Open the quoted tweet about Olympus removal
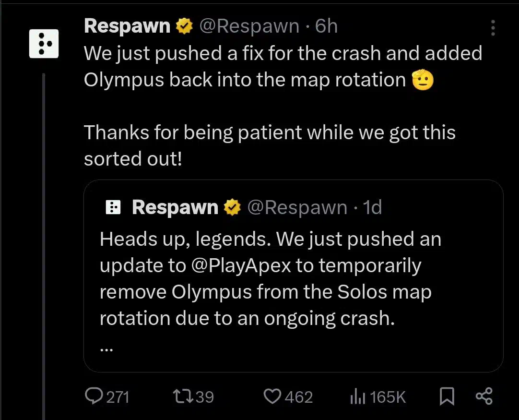Screen dimensions: 519x420 coord(294,276)
